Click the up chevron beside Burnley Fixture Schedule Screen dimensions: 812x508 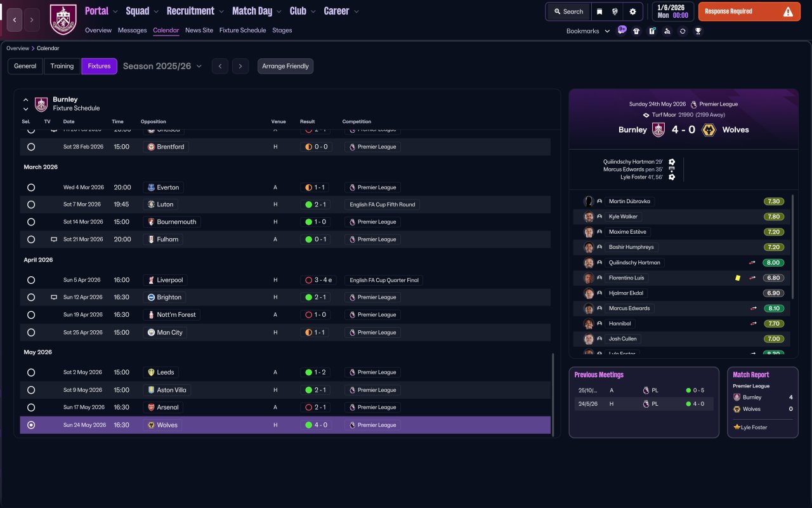[x=26, y=100]
